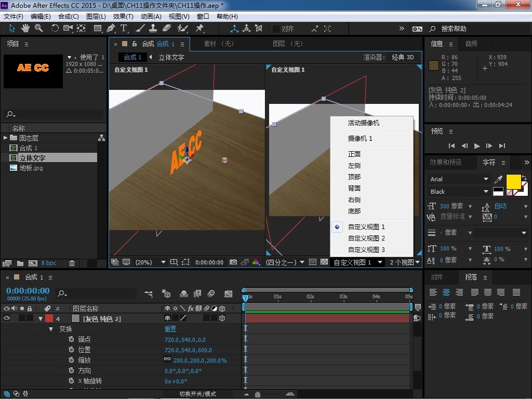The height and width of the screenshot is (399, 532).
Task: Select the Unified Camera tool
Action: pyautogui.click(x=68, y=29)
